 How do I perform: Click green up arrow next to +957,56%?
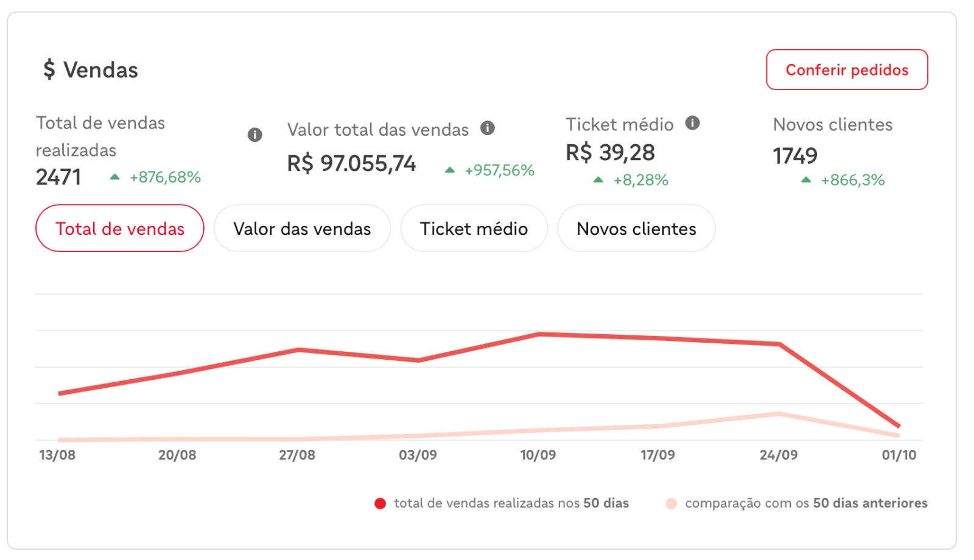(450, 170)
